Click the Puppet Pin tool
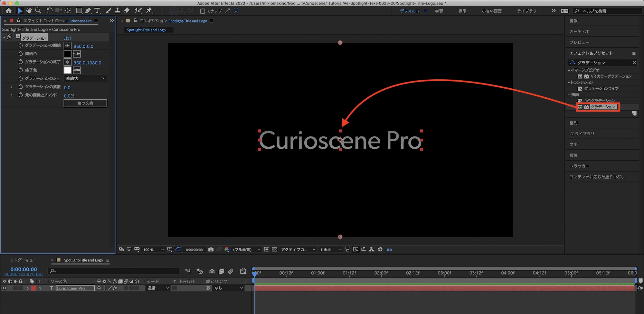 [149, 11]
